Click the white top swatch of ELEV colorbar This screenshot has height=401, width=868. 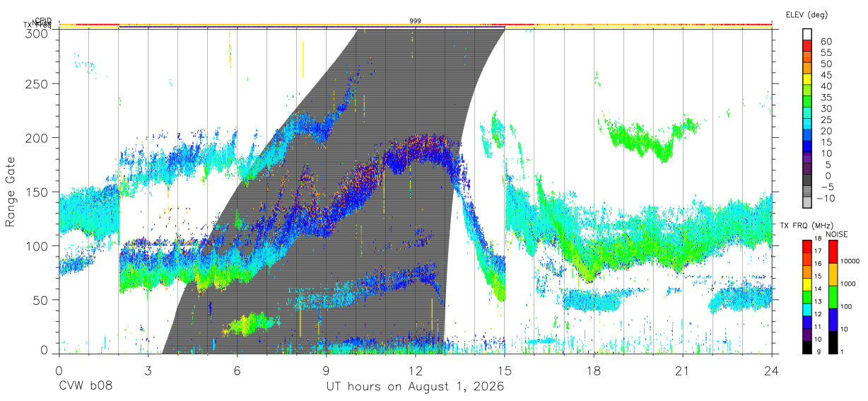[808, 34]
